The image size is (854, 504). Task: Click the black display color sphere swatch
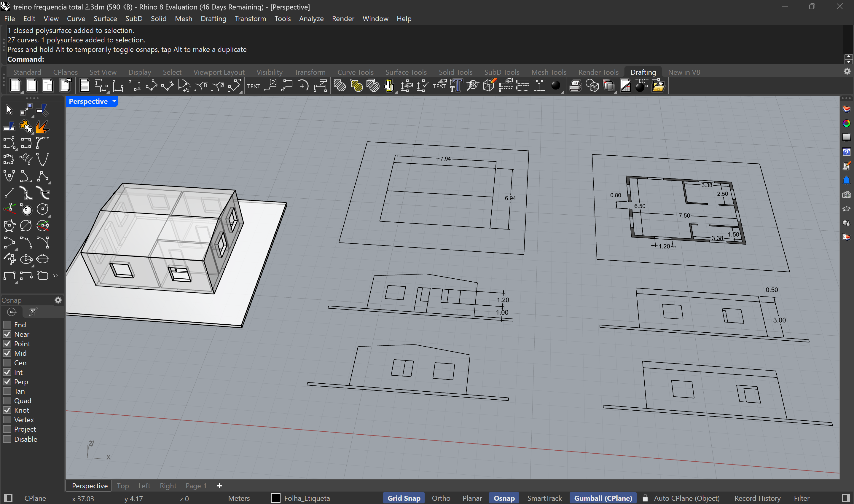pos(556,86)
